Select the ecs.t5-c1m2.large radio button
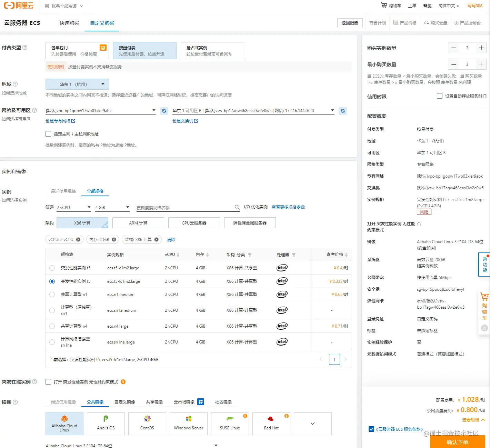 click(52, 268)
